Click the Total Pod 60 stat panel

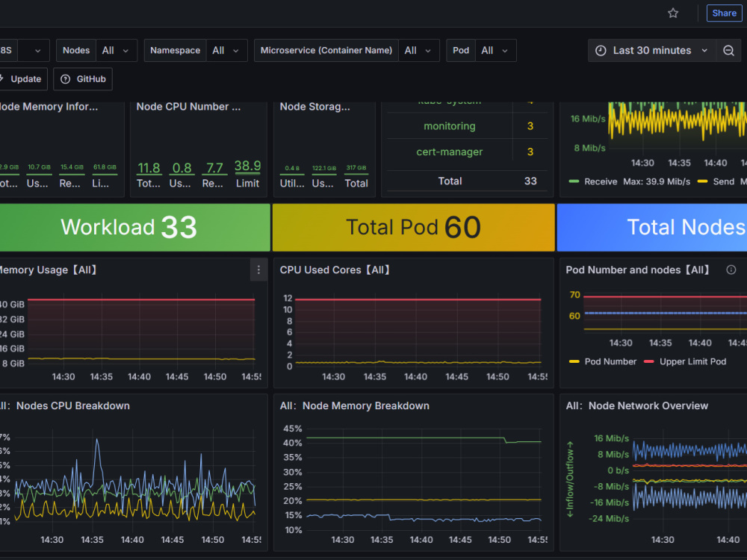point(414,227)
